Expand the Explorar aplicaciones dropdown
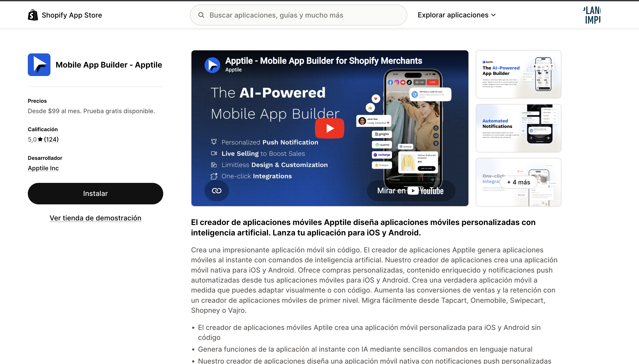This screenshot has width=639, height=364. [x=457, y=15]
